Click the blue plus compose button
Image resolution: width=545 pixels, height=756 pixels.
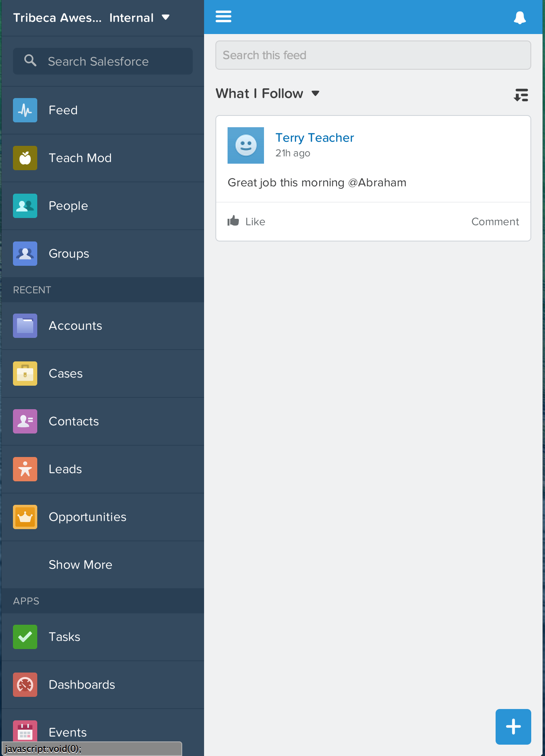(x=513, y=727)
